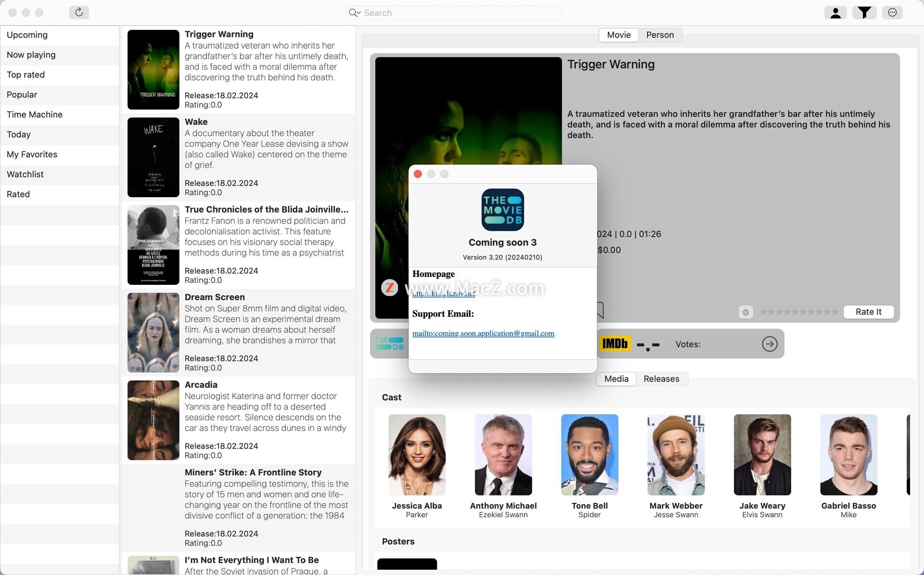Open the Today list
Image resolution: width=924 pixels, height=575 pixels.
pyautogui.click(x=60, y=135)
